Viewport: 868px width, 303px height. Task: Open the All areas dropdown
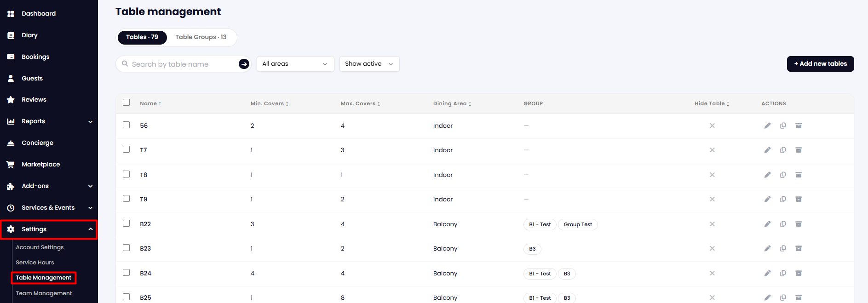click(x=295, y=64)
